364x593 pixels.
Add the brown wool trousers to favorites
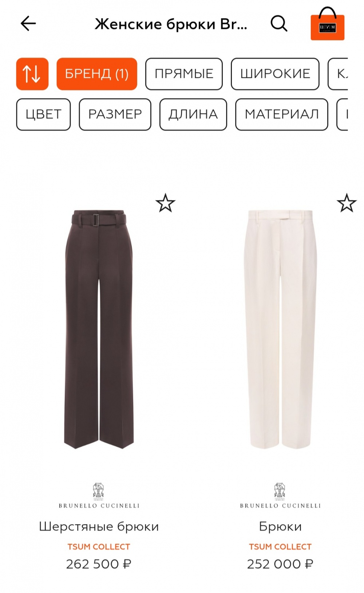click(165, 203)
